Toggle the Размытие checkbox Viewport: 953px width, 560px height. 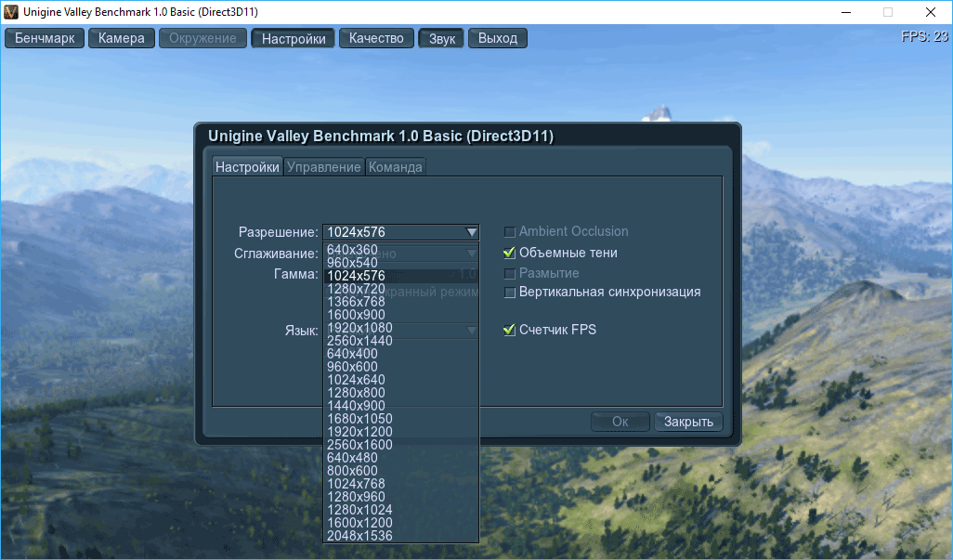point(510,274)
